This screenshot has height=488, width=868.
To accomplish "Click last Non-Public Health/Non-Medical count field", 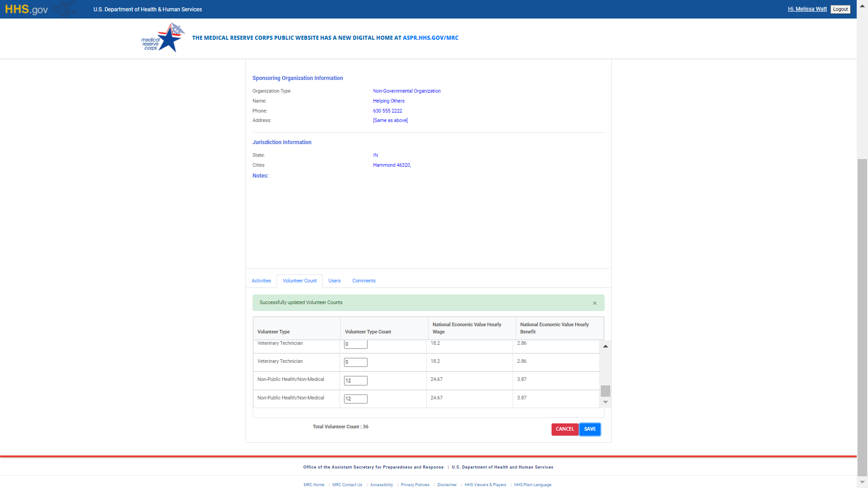I will pyautogui.click(x=355, y=399).
